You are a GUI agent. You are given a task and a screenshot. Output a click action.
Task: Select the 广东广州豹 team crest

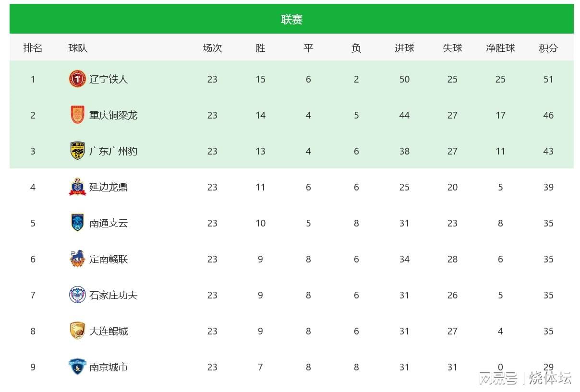pyautogui.click(x=77, y=151)
